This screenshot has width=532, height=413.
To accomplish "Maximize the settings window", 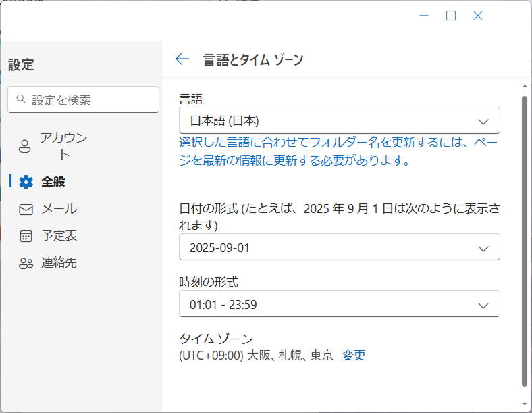I will tap(451, 16).
